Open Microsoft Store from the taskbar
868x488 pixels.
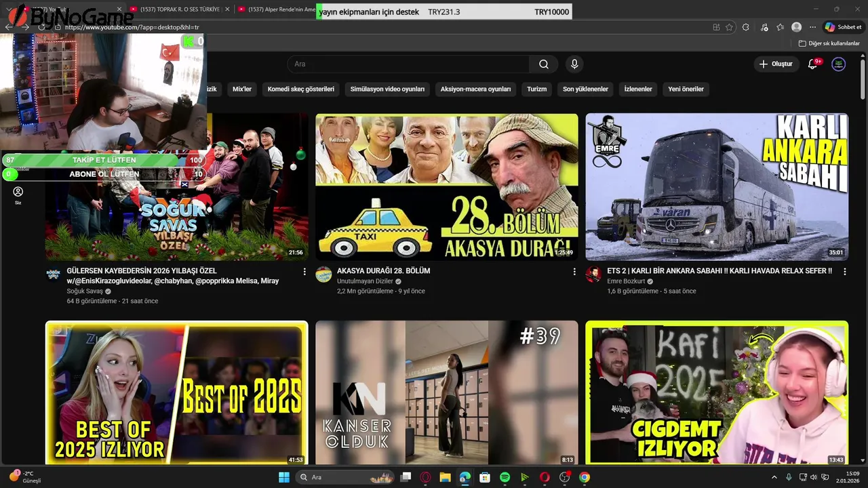coord(485,477)
